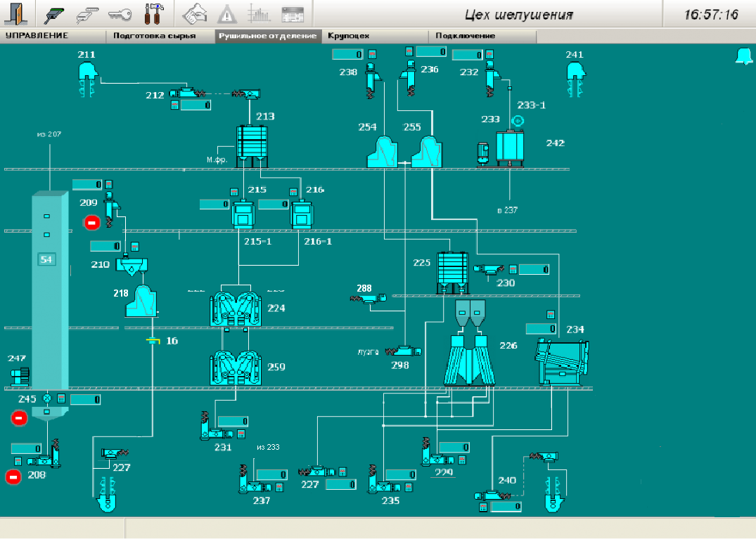Viewport: 756px width, 539px height.
Task: Open the key login icon
Action: [x=120, y=13]
